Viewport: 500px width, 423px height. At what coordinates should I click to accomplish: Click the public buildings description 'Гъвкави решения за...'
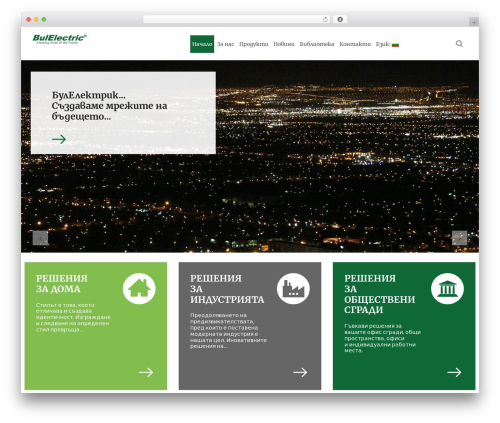(383, 338)
